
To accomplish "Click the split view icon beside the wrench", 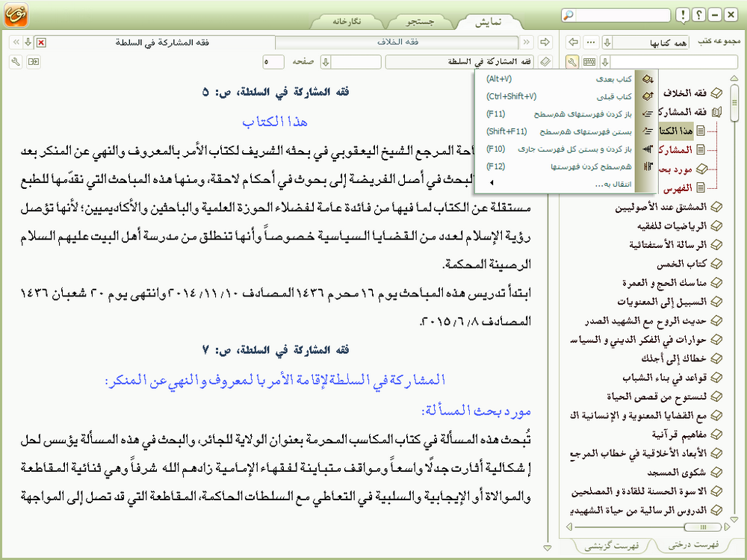I will click(x=34, y=61).
